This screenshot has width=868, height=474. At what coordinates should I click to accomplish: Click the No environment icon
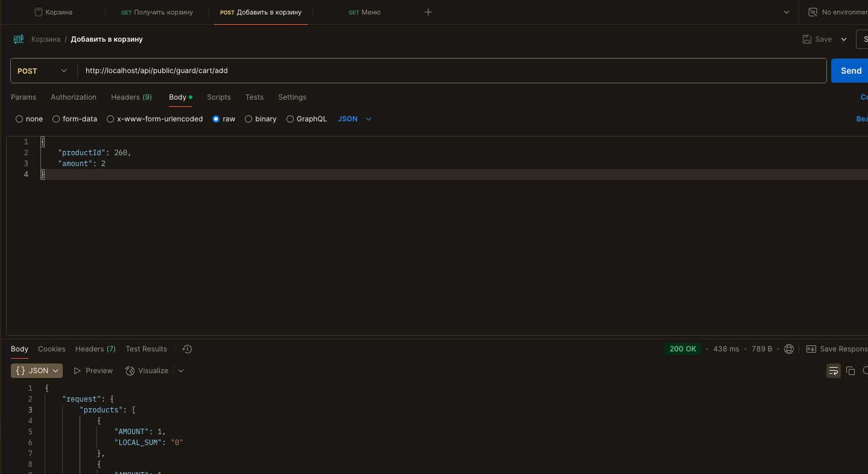(x=813, y=12)
